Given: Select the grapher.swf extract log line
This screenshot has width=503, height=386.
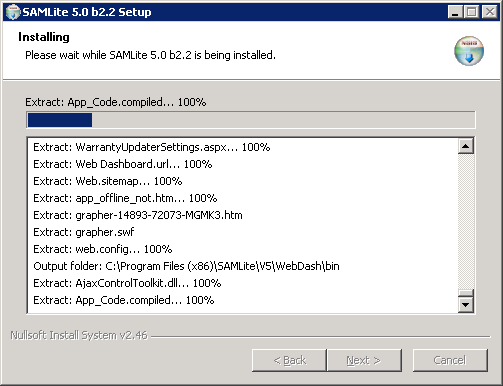Looking at the screenshot, I should (x=84, y=232).
